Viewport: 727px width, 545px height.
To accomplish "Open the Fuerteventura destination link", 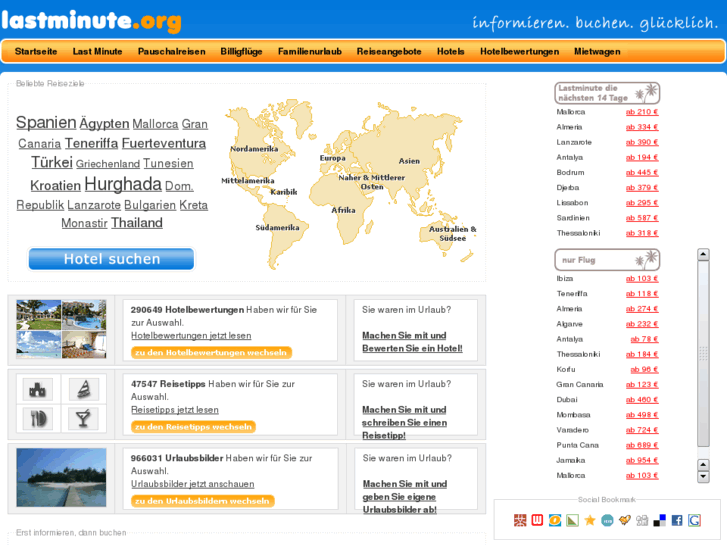I will [164, 143].
